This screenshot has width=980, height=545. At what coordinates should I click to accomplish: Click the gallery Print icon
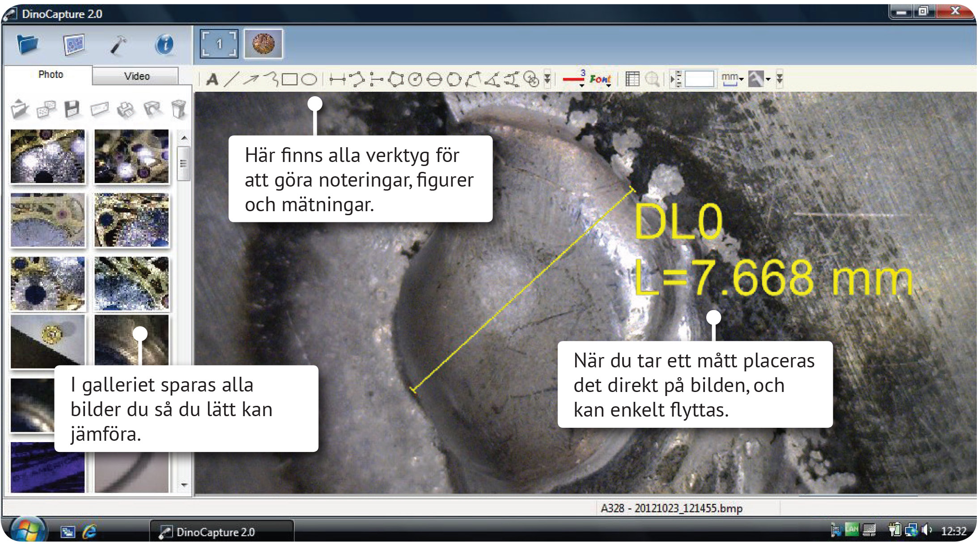coord(126,109)
